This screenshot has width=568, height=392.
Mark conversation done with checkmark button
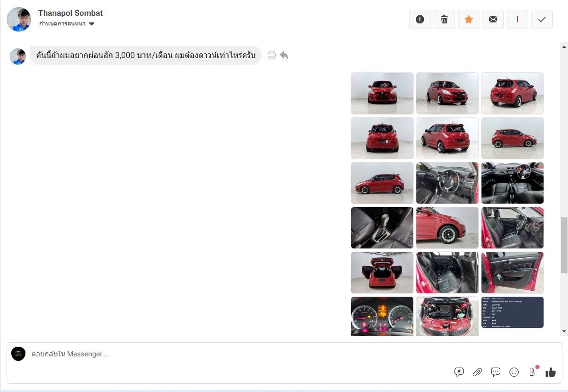pyautogui.click(x=542, y=19)
